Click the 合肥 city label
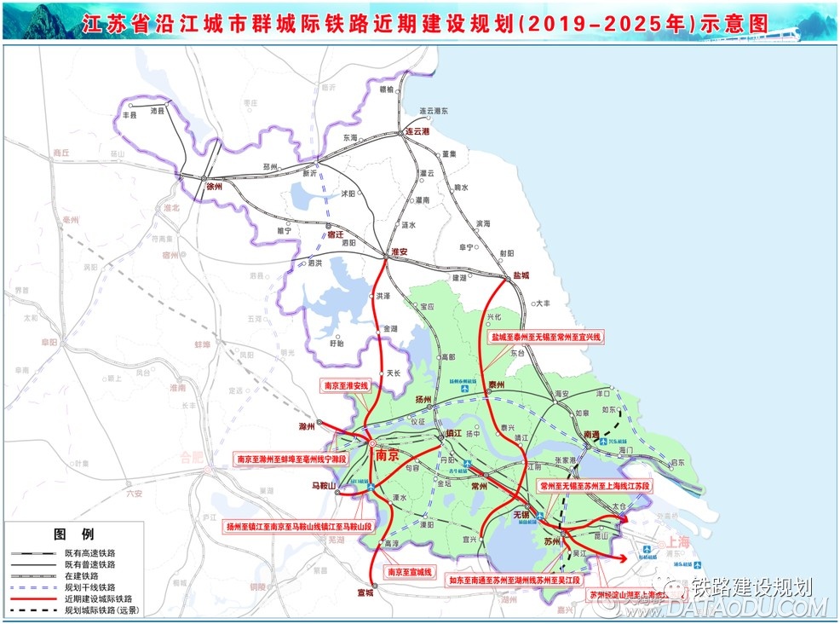Screen dimensions: 840x624 click(x=191, y=457)
